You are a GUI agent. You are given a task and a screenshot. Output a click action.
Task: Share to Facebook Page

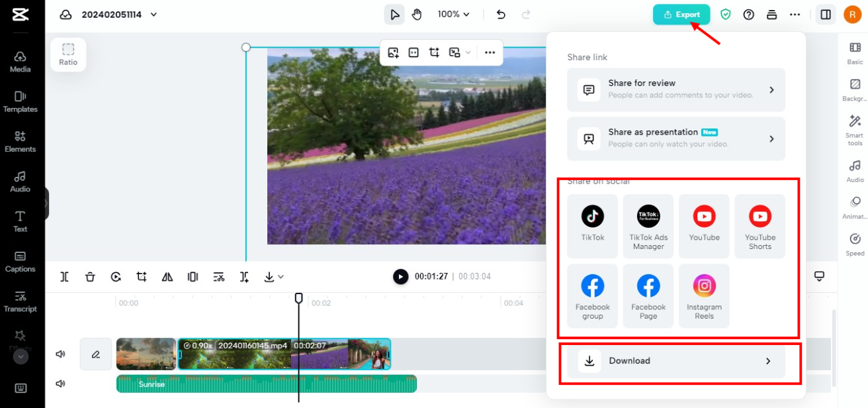648,296
